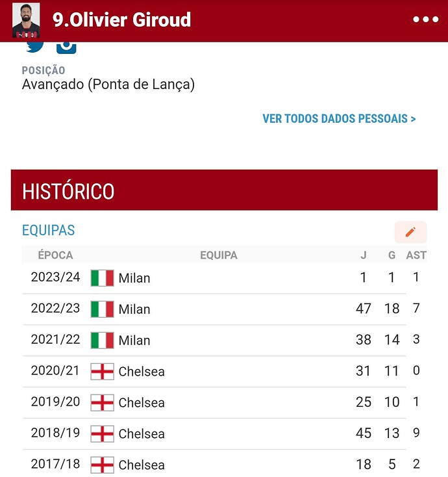Tap the Twitter bird icon
Screen dimensions: 448x477
(x=34, y=47)
